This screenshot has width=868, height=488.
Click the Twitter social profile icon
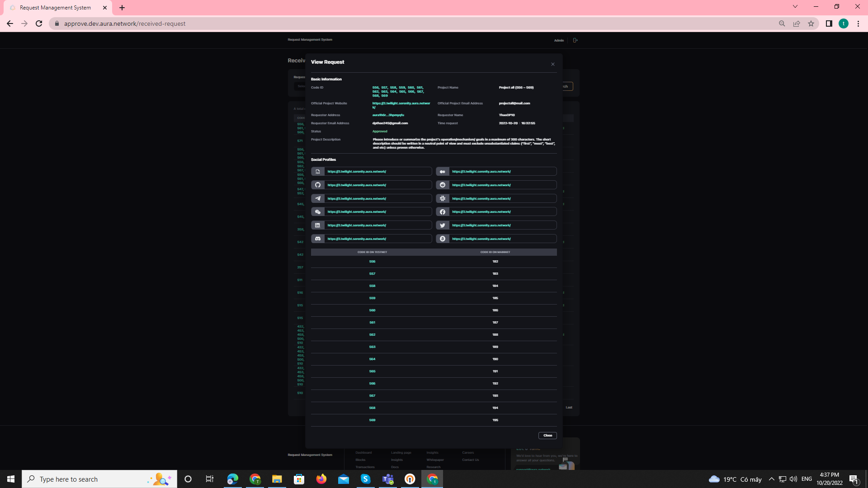coord(443,225)
